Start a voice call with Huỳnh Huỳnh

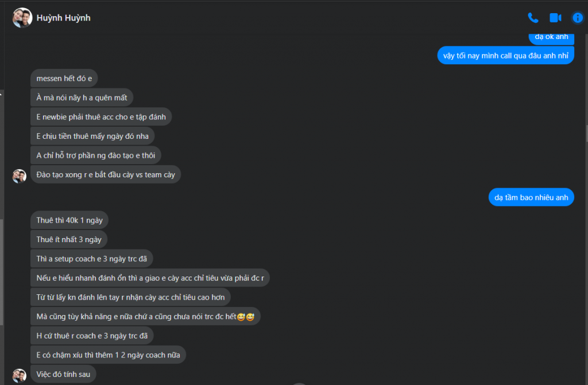coord(533,18)
